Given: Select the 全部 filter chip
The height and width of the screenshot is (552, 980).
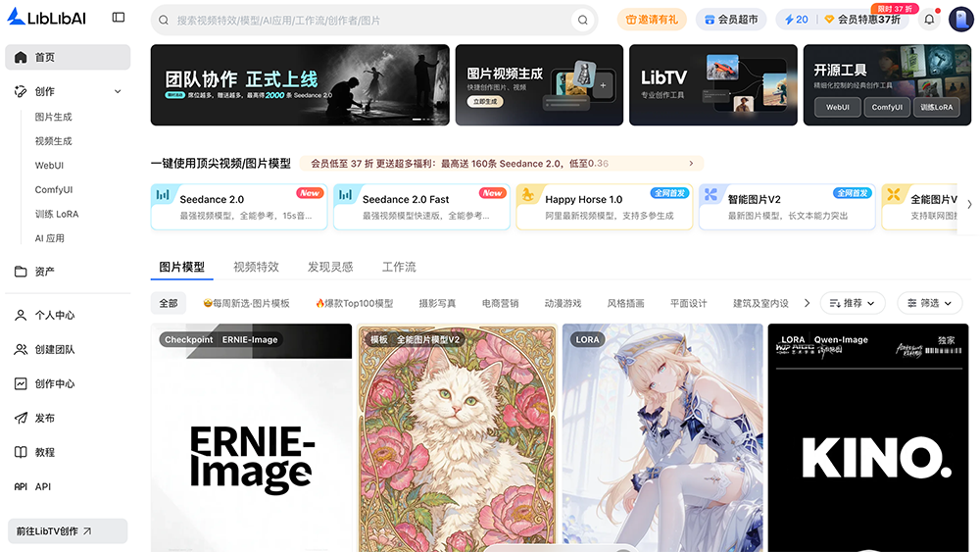Looking at the screenshot, I should pyautogui.click(x=169, y=303).
